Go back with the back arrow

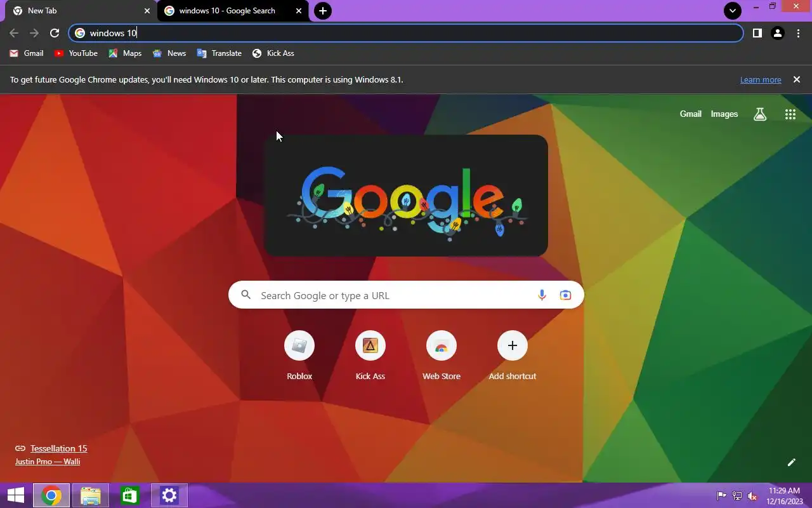pyautogui.click(x=14, y=33)
